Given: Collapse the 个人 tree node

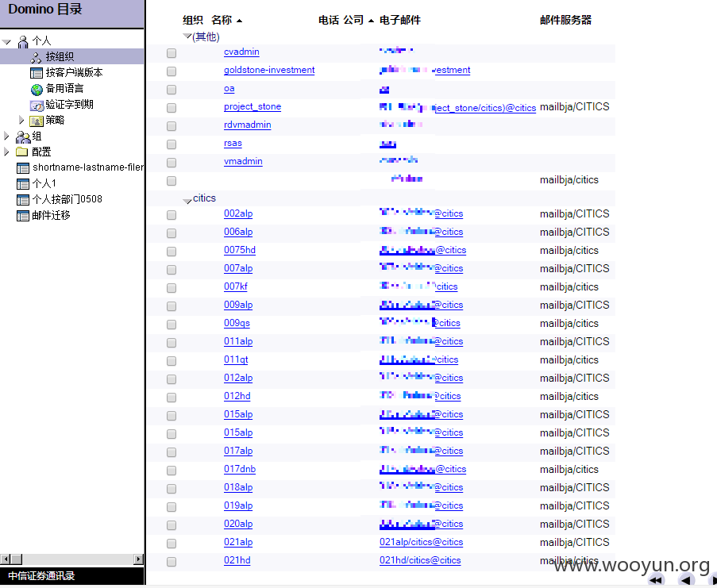Looking at the screenshot, I should pyautogui.click(x=6, y=42).
